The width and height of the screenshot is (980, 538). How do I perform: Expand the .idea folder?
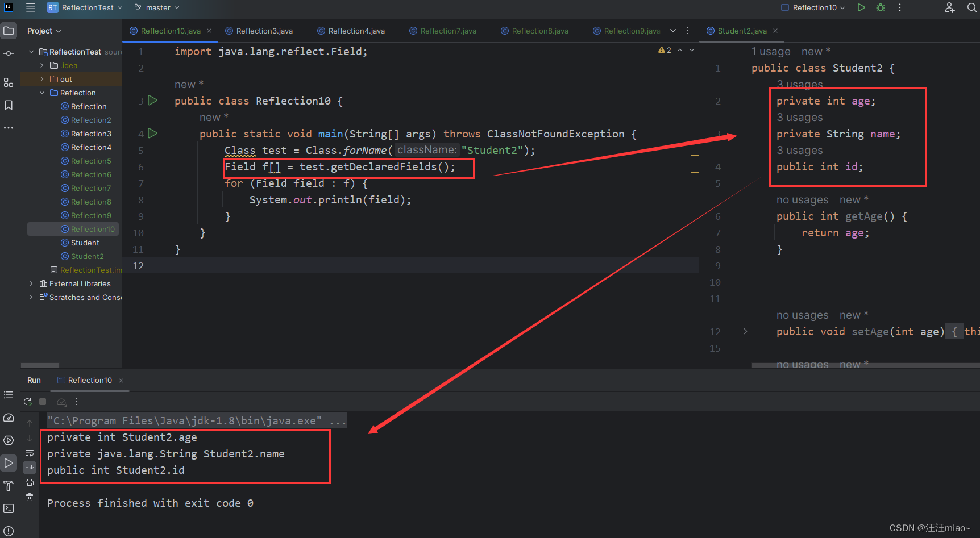(42, 65)
